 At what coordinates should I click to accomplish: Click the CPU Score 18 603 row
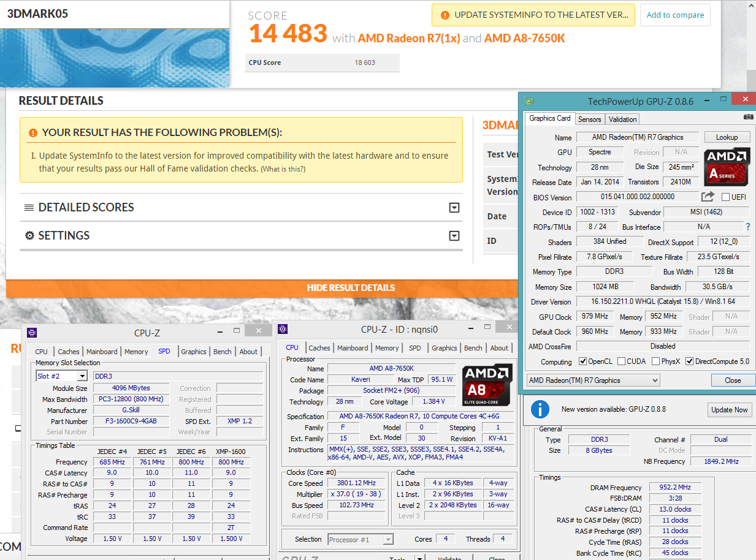[x=323, y=62]
